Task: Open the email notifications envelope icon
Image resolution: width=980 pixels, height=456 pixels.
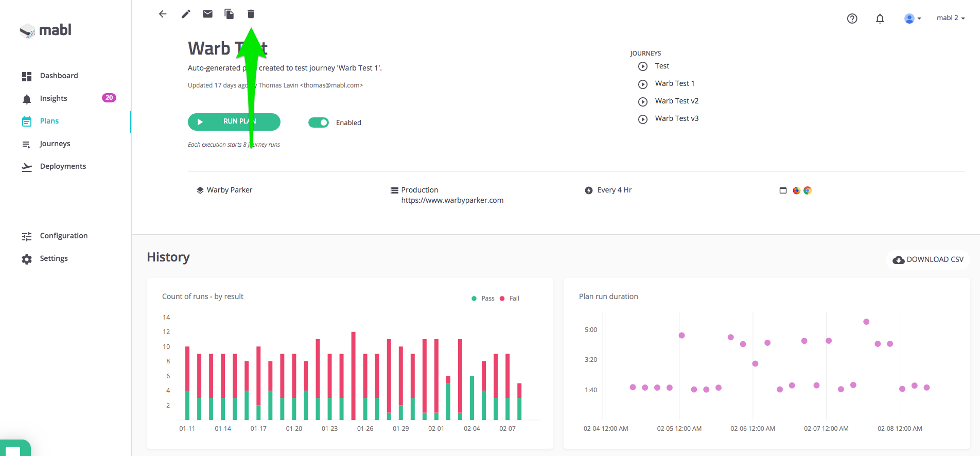Action: (207, 14)
